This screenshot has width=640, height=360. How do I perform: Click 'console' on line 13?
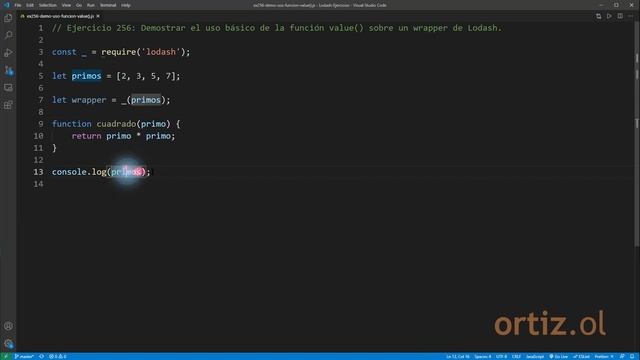(x=69, y=172)
